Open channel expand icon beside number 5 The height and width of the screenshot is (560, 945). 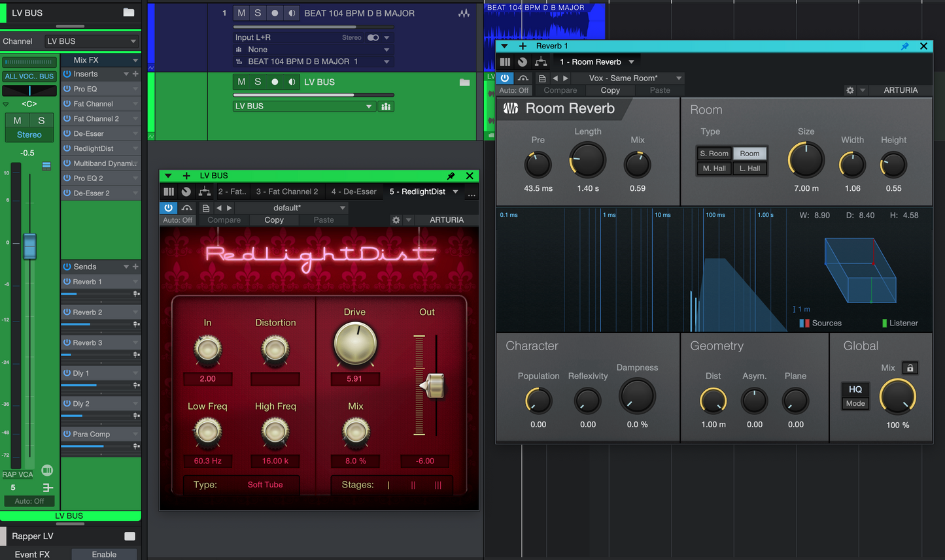(x=47, y=487)
